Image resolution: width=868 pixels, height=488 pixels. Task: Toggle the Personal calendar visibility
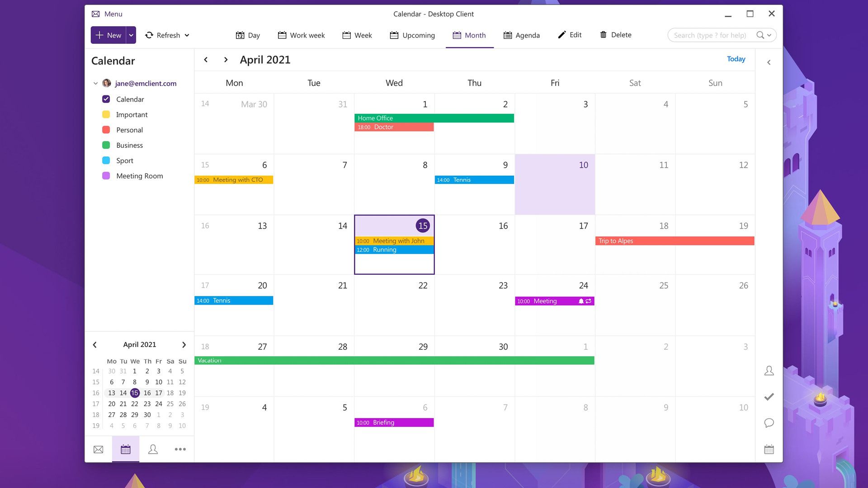(x=106, y=130)
